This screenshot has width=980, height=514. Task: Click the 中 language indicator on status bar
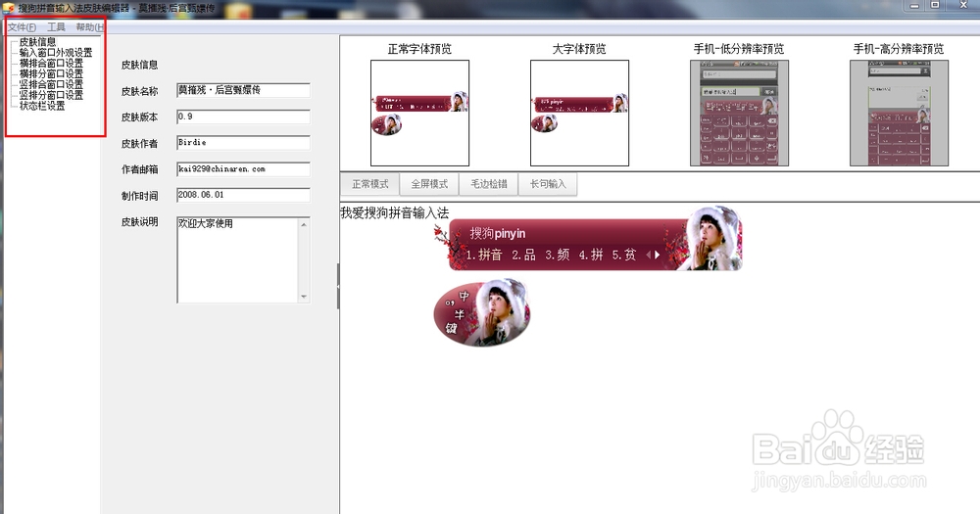click(464, 296)
